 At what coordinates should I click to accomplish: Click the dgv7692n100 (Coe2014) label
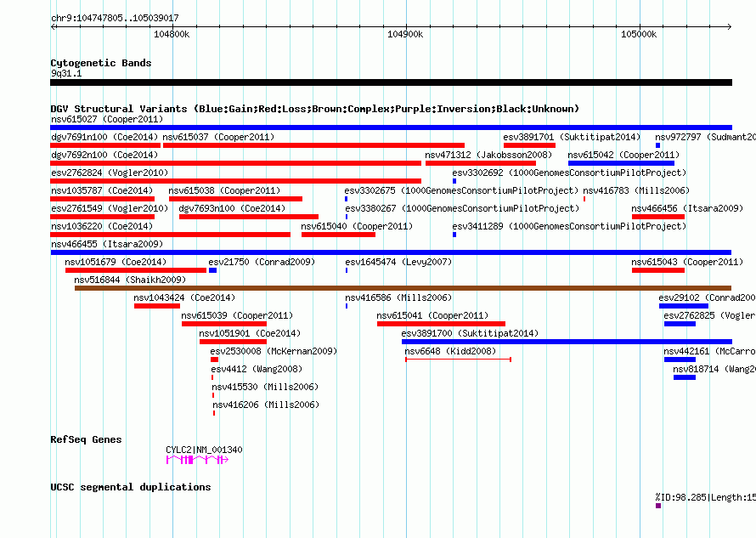[x=104, y=155]
